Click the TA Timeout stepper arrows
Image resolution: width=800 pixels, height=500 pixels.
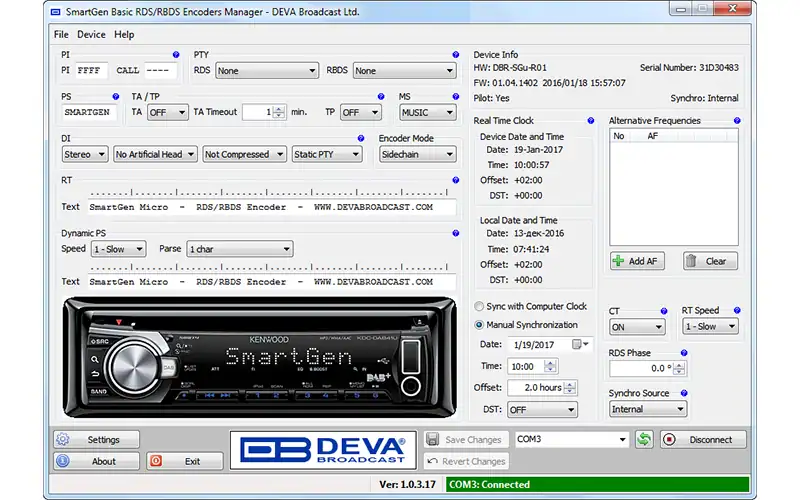[x=279, y=112]
